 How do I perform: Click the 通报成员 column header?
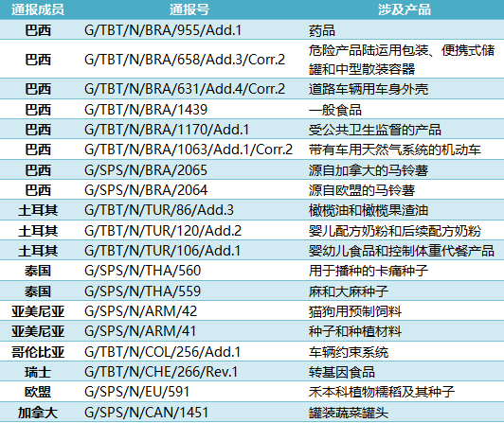point(38,9)
